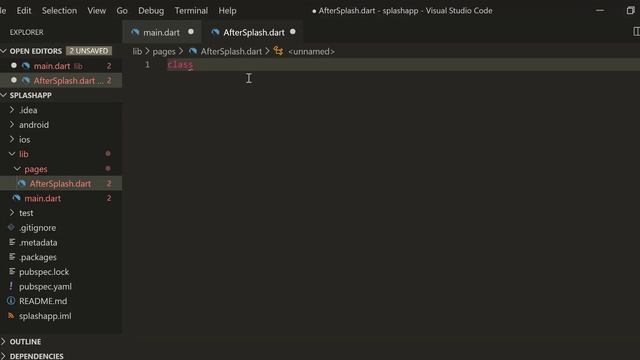Open the View menu

(96, 11)
